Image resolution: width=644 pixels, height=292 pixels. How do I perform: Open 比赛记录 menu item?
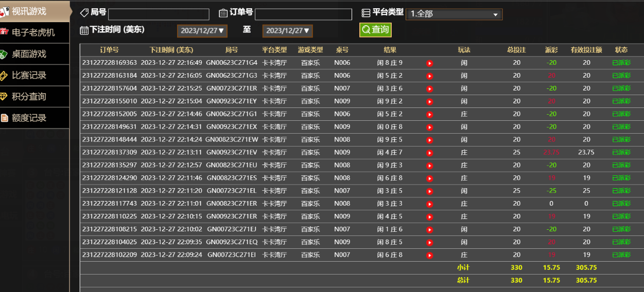[x=34, y=76]
